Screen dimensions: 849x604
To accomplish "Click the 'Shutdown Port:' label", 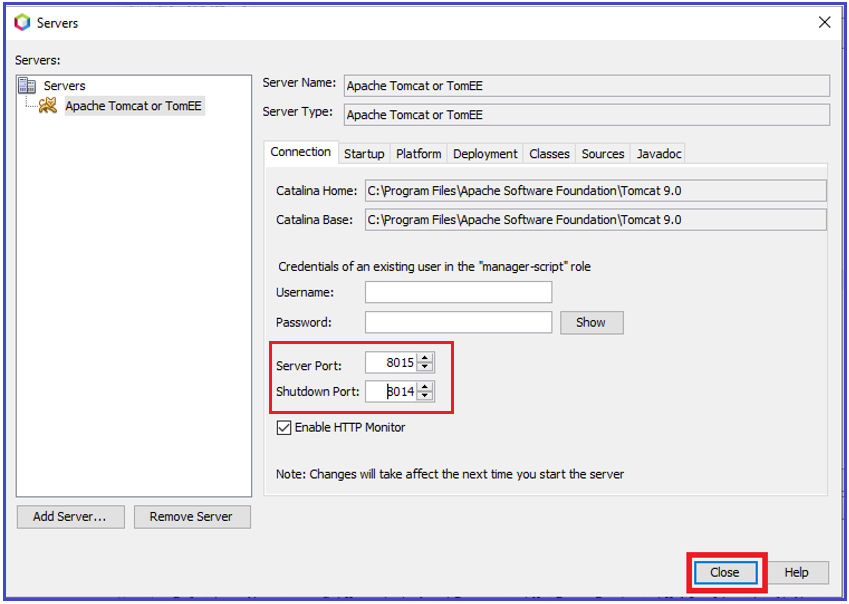I will coord(318,391).
